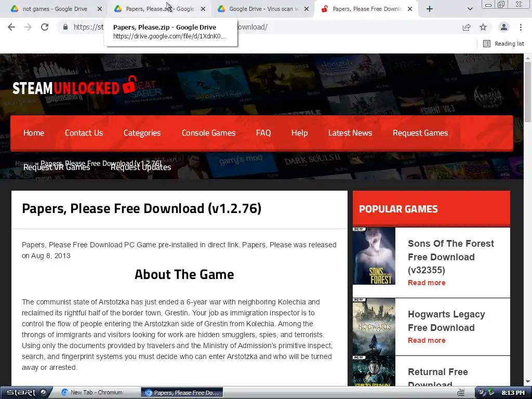This screenshot has height=399, width=532.
Task: Close the active Papers, Please Free Download tab
Action: click(x=410, y=9)
